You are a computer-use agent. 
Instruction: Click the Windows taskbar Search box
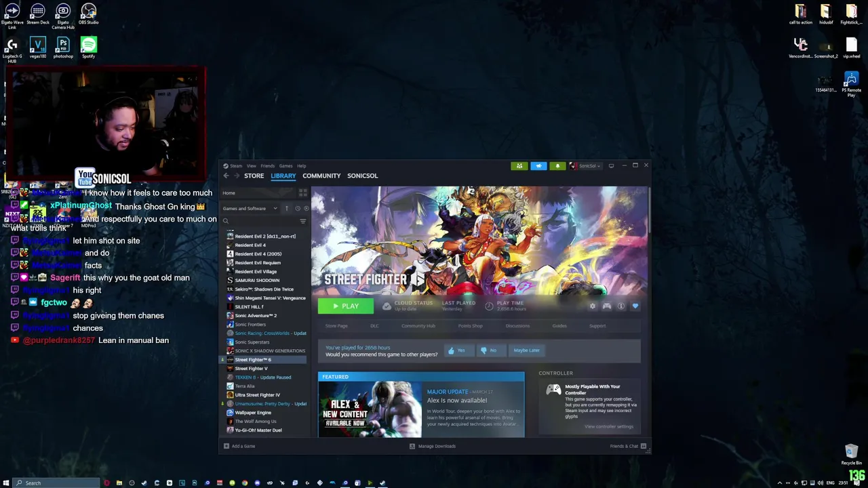[x=56, y=483]
